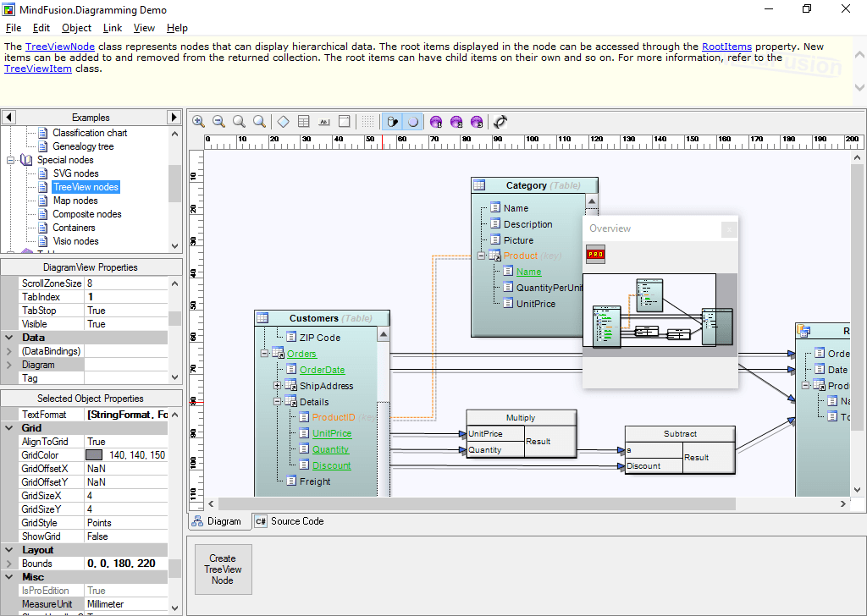The height and width of the screenshot is (616, 867).
Task: Select the purple sphere icon numbered 3
Action: (476, 121)
